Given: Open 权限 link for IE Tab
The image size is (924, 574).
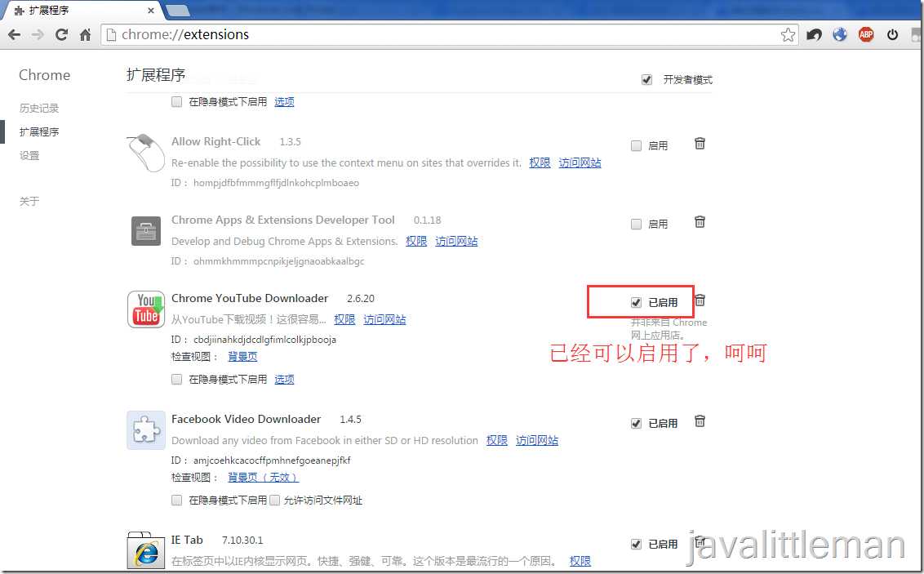Looking at the screenshot, I should point(580,561).
